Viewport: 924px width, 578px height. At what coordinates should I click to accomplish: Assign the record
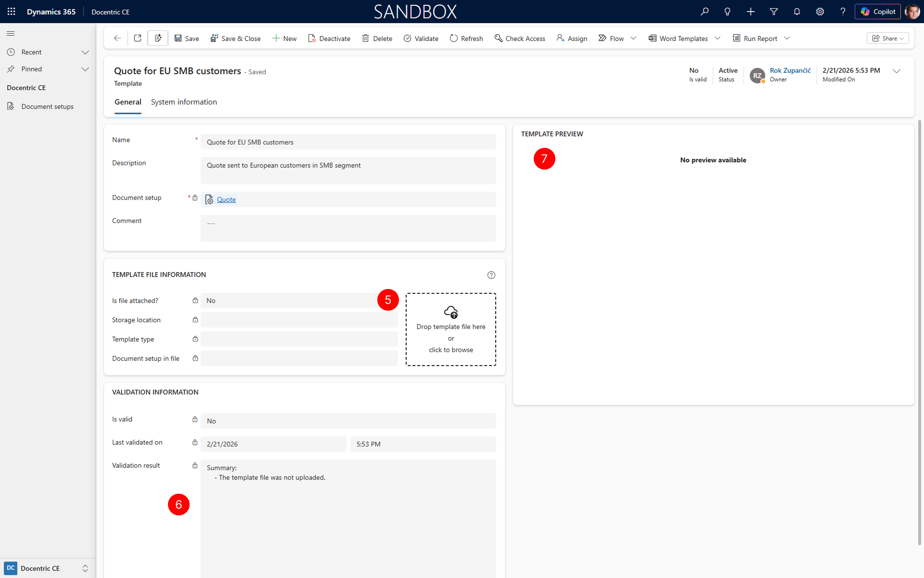(x=572, y=39)
